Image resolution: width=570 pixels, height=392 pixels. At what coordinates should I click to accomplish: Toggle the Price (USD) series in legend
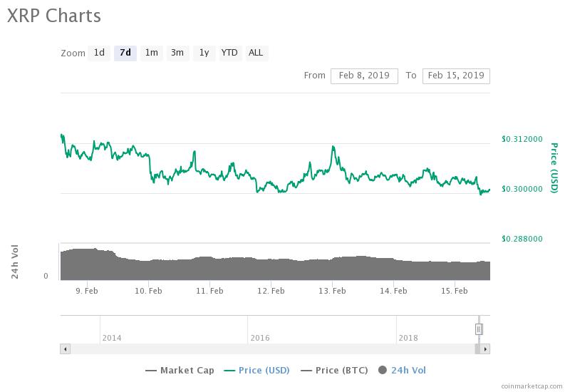pos(257,371)
